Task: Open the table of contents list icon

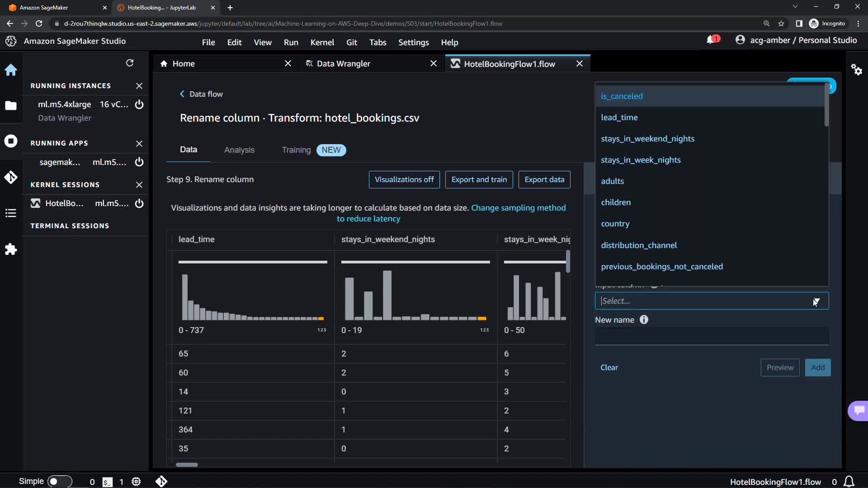Action: pos(11,213)
